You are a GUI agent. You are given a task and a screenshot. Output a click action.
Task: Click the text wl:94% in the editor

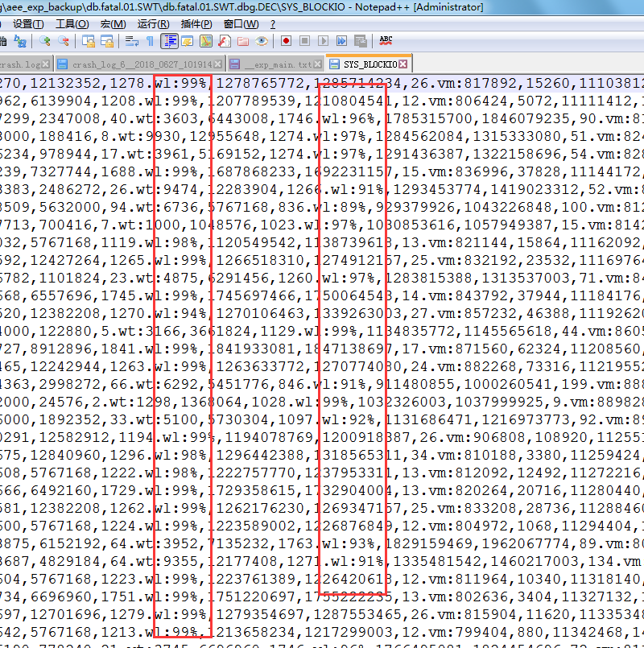click(x=180, y=314)
